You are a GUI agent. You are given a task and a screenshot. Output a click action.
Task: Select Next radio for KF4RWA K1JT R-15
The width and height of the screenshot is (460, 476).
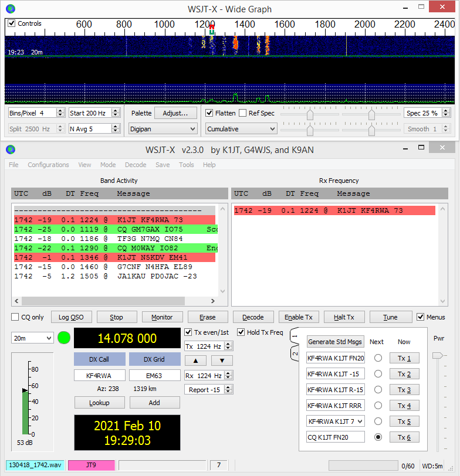378,389
